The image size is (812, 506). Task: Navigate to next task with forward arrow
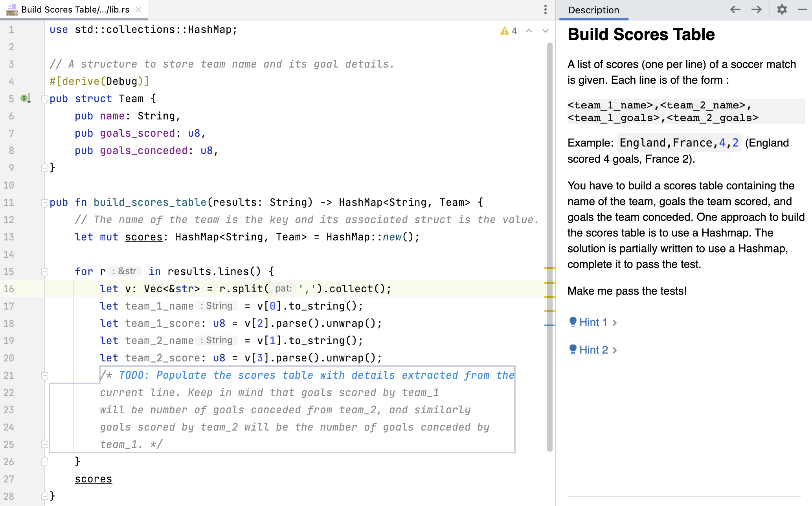click(756, 9)
